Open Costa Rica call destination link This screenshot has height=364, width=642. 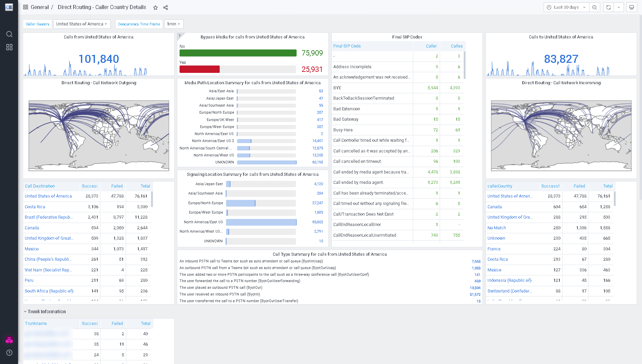tap(35, 207)
